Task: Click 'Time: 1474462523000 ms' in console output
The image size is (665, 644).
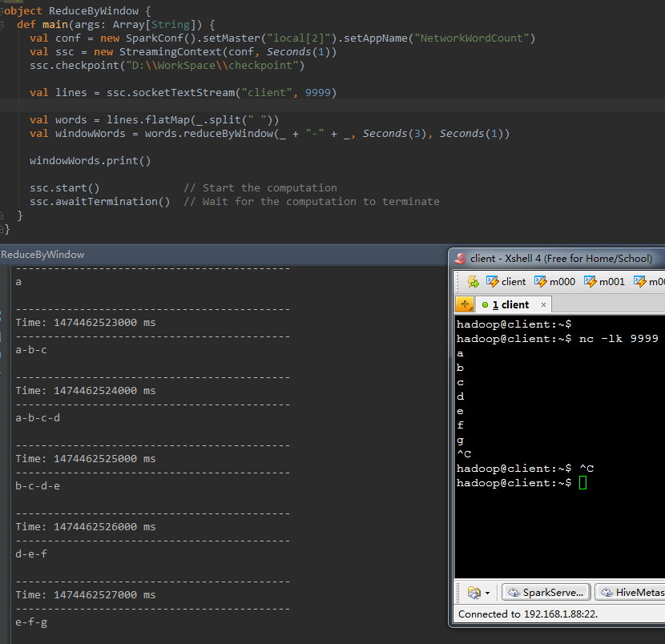Action: pyautogui.click(x=86, y=323)
